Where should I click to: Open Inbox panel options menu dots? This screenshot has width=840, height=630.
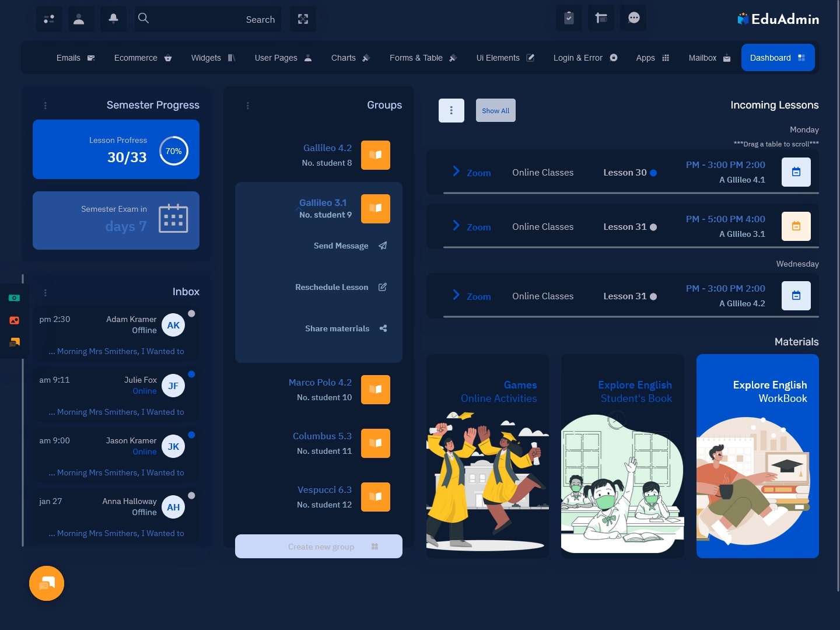(45, 293)
